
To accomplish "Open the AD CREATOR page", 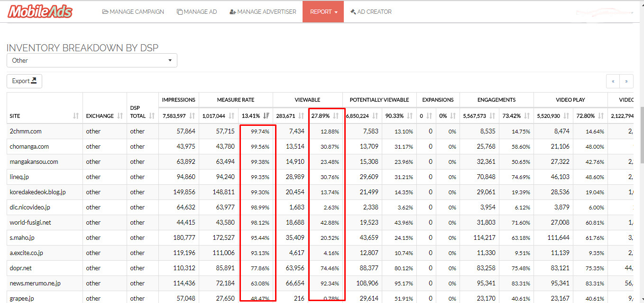I will (x=371, y=11).
